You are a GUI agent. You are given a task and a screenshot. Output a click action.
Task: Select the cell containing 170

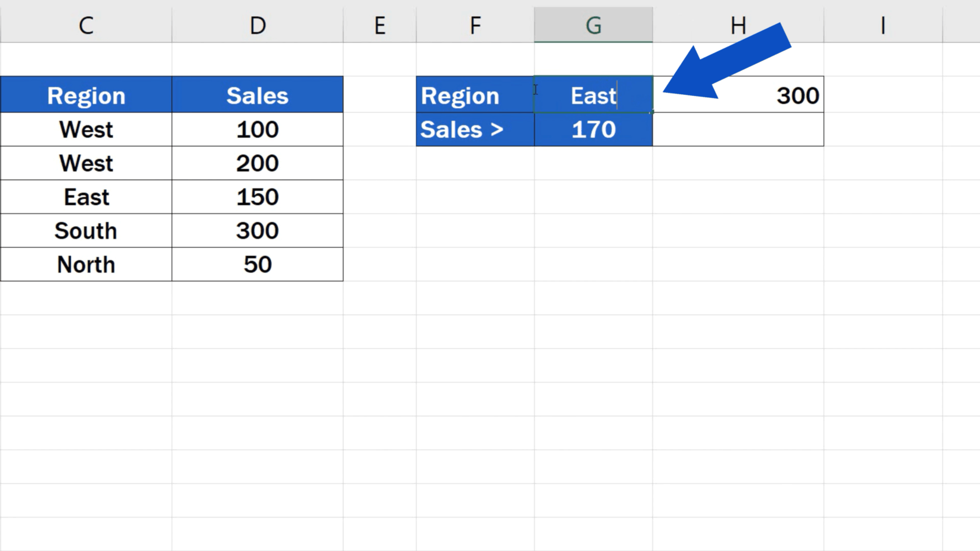[x=593, y=129]
